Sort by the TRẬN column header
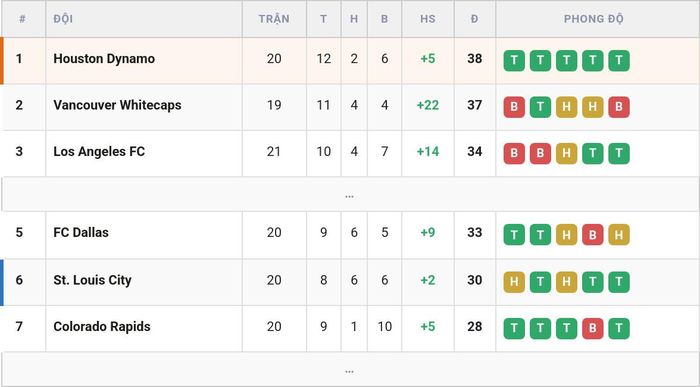 pyautogui.click(x=274, y=19)
